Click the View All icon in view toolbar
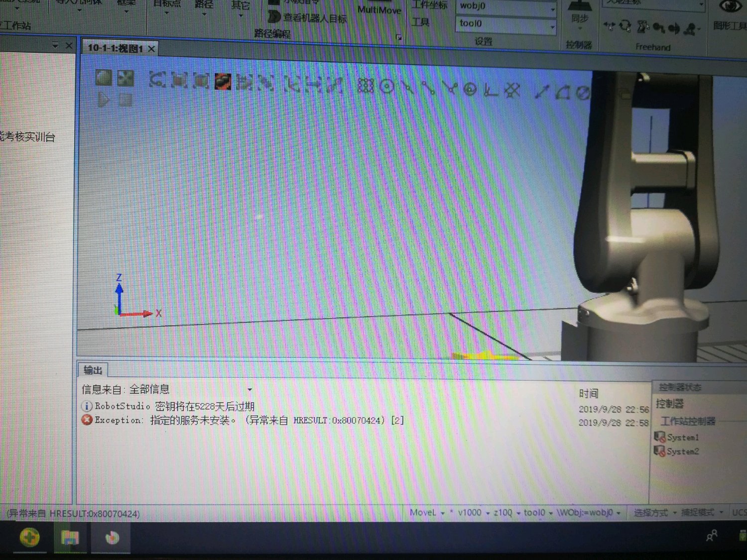The width and height of the screenshot is (747, 560). [104, 78]
